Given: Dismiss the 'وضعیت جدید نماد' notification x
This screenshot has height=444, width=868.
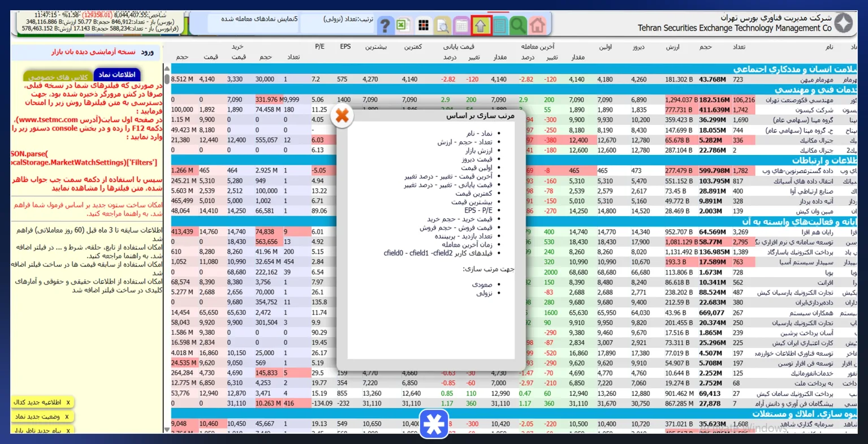Looking at the screenshot, I should (67, 416).
